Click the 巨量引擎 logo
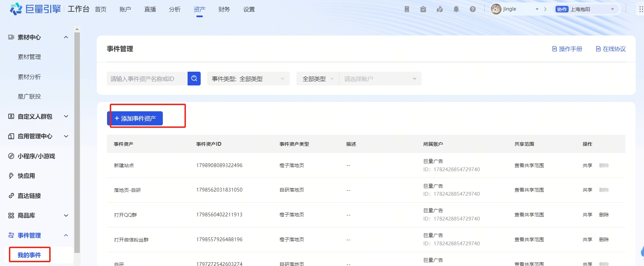 click(x=35, y=9)
